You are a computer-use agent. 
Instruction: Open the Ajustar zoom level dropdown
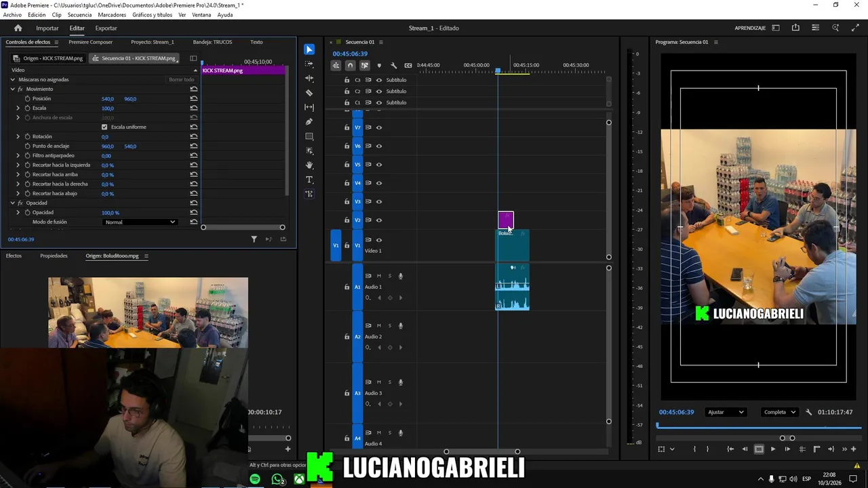coord(726,412)
